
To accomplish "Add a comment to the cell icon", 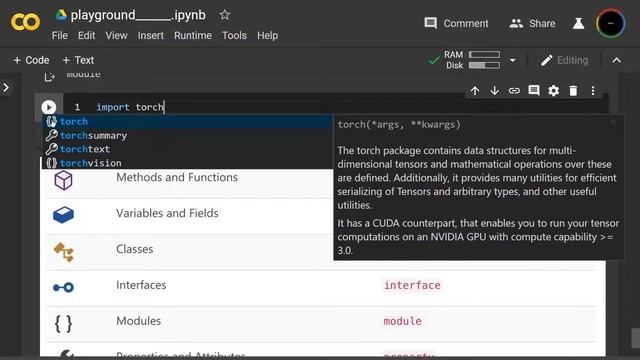I will pyautogui.click(x=533, y=91).
